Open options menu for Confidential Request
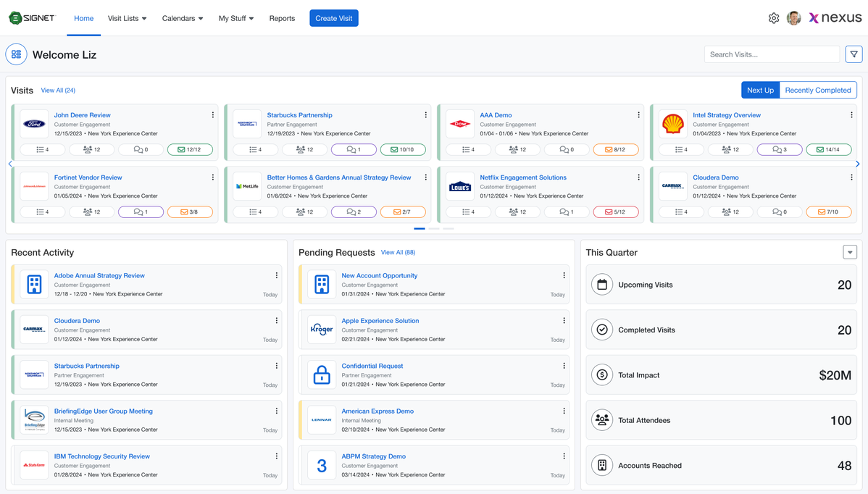The width and height of the screenshot is (868, 494). pos(564,366)
